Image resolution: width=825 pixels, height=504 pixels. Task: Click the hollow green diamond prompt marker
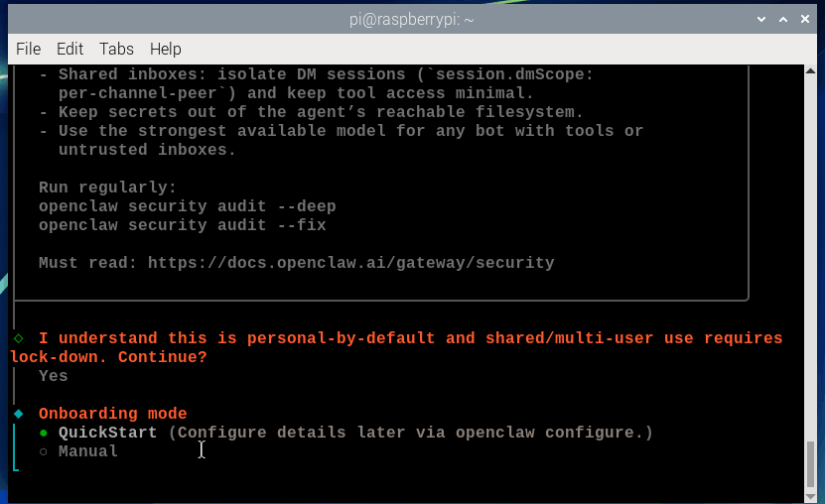[x=19, y=338]
